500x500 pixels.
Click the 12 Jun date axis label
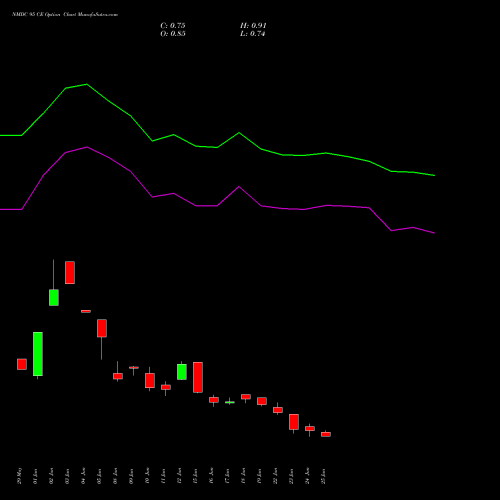[x=179, y=476]
